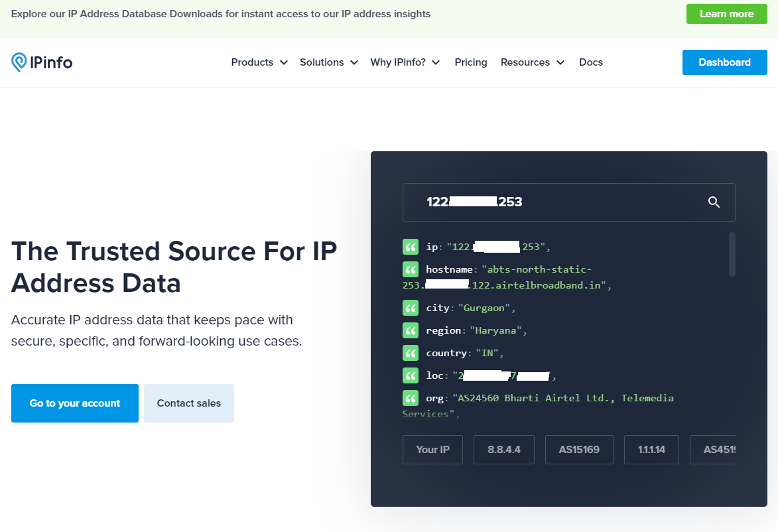Select the 8.8.4.4 sample IP

(x=504, y=450)
